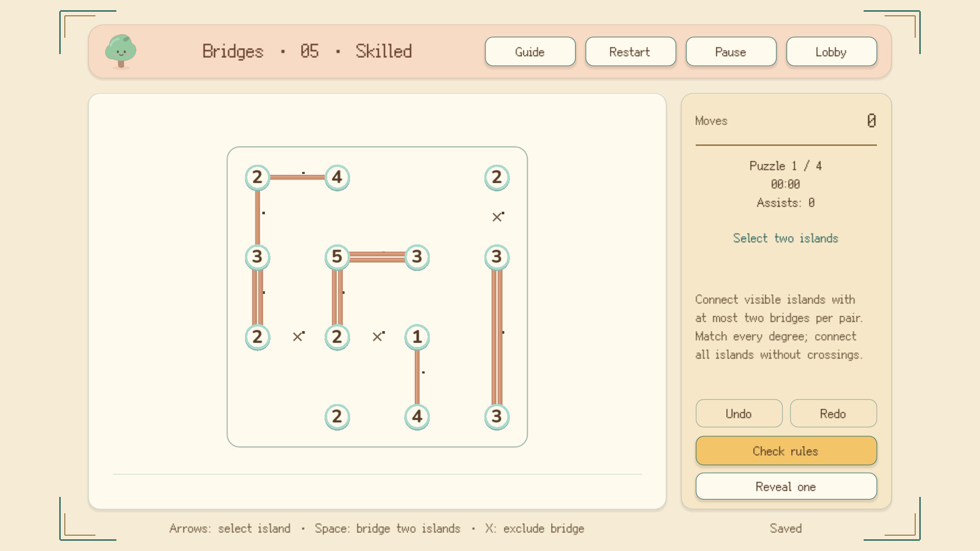The height and width of the screenshot is (551, 980).
Task: Click the 'Puzzle 1 / 4' label
Action: (x=786, y=166)
